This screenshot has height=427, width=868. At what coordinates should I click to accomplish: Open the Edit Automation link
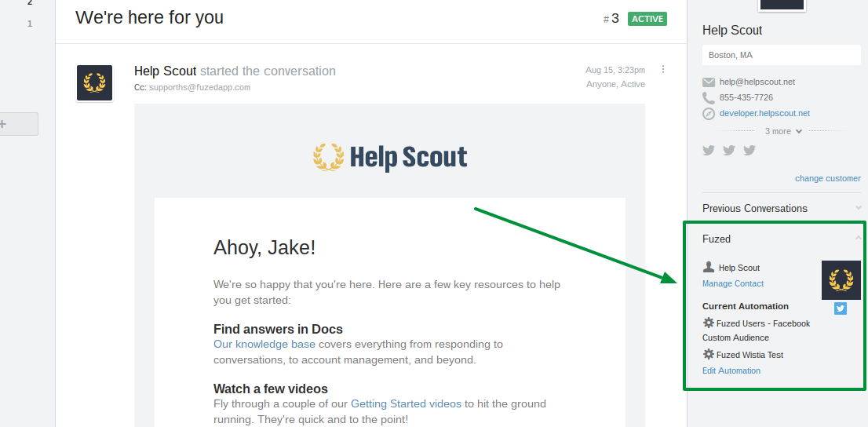pos(731,370)
